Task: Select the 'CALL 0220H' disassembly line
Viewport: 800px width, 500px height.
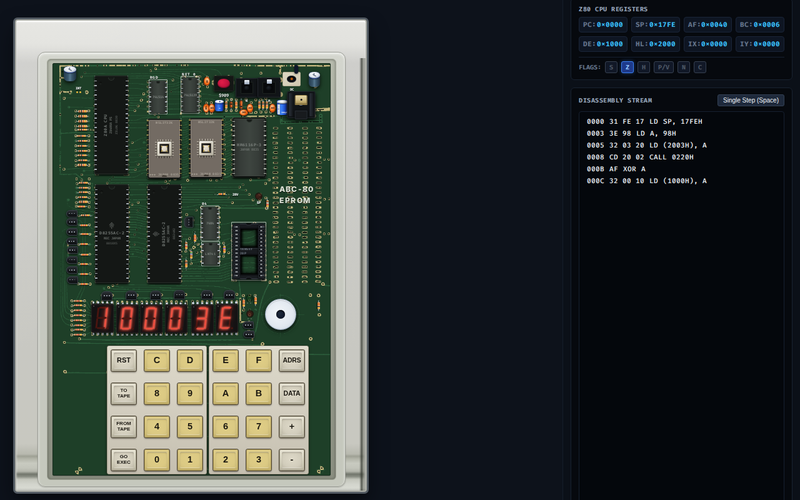Action: click(640, 157)
